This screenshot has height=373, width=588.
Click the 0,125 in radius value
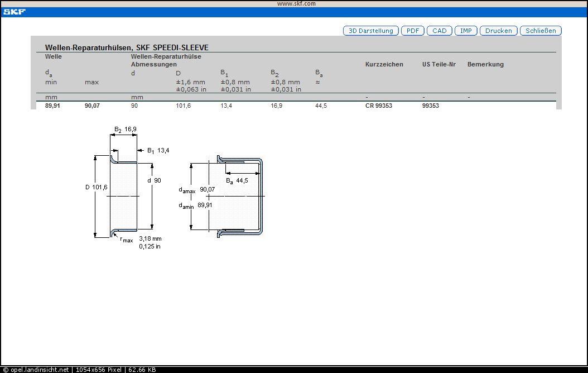150,247
